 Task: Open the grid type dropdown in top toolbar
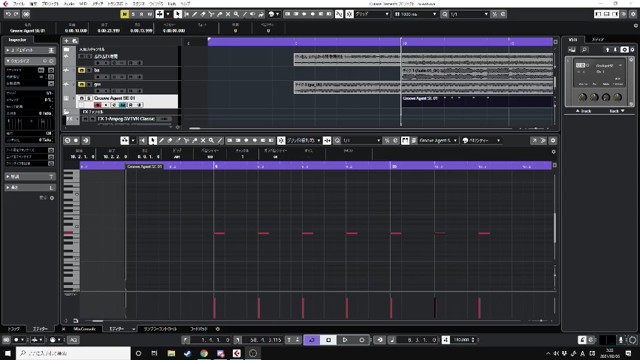click(x=372, y=14)
